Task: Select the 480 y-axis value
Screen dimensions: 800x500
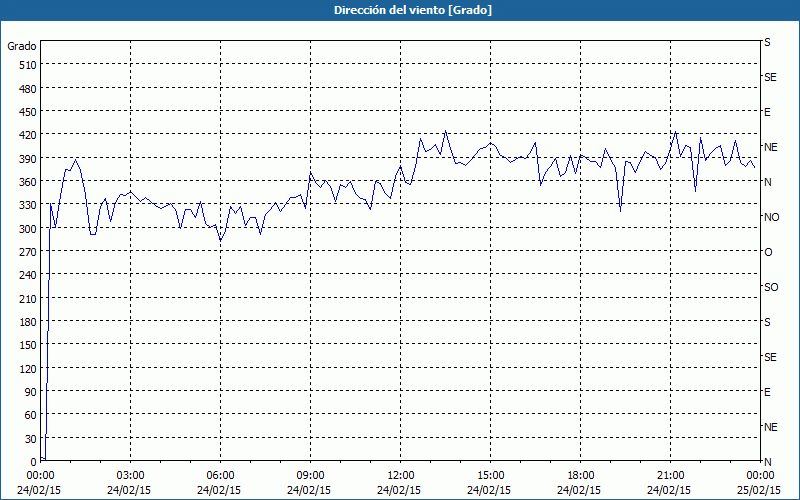Action: pos(28,89)
